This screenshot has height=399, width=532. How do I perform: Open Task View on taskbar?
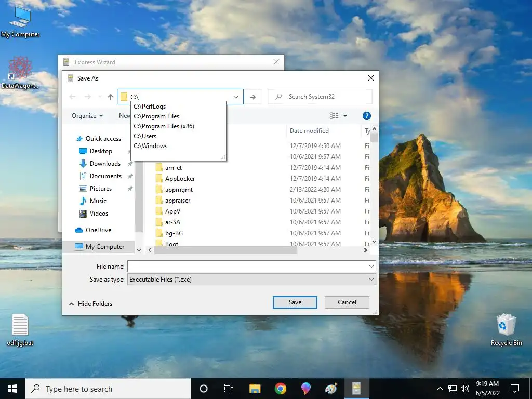point(229,389)
